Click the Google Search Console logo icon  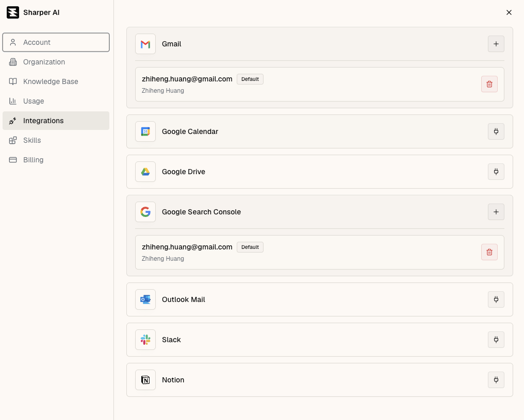(x=145, y=212)
